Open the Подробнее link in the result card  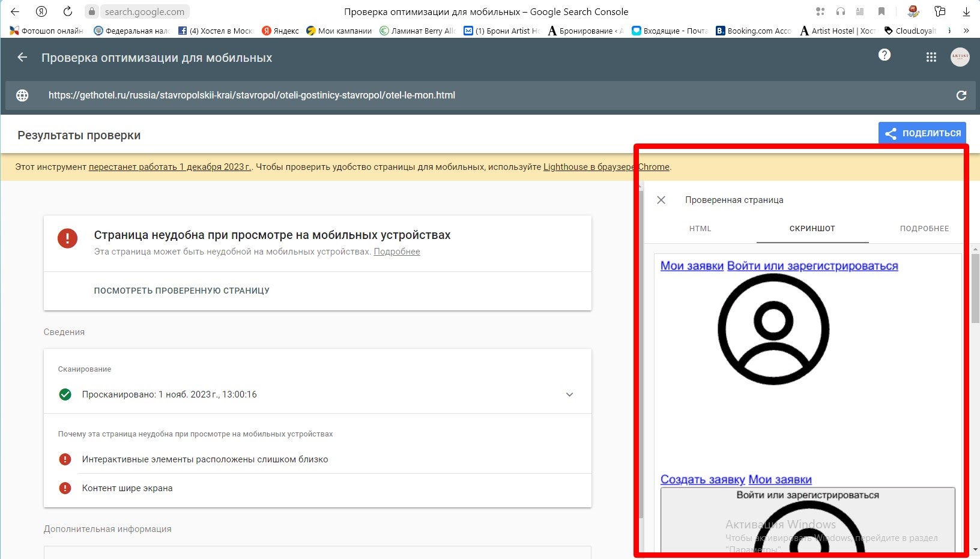coord(397,252)
